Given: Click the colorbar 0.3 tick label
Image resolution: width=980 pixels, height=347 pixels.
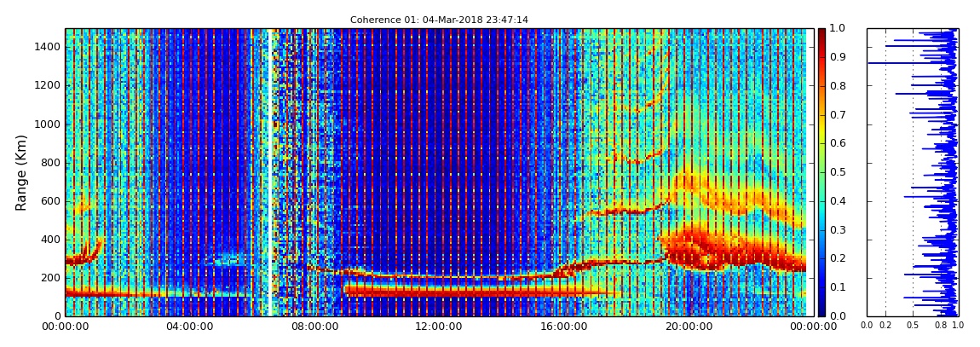Looking at the screenshot, I should pyautogui.click(x=838, y=230).
